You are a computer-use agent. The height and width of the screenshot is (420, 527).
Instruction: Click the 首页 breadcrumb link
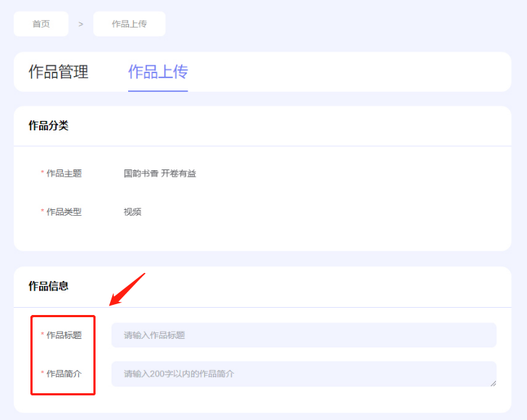pyautogui.click(x=41, y=24)
